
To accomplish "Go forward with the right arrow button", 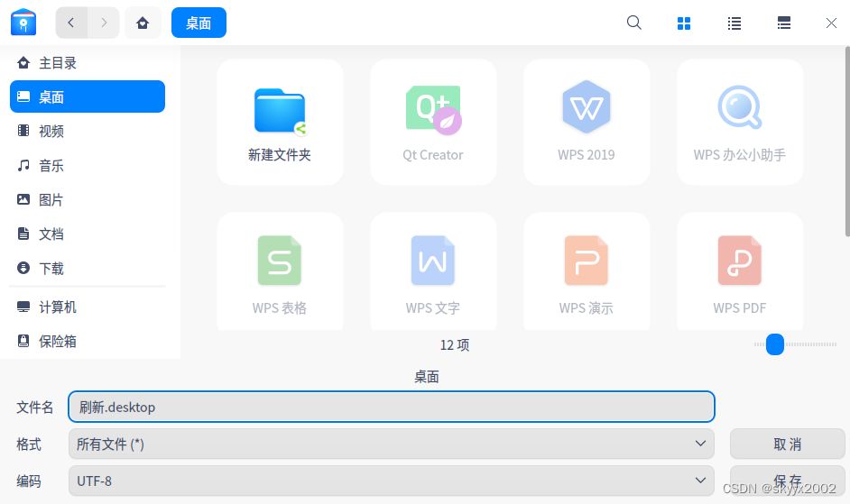I will [x=104, y=23].
